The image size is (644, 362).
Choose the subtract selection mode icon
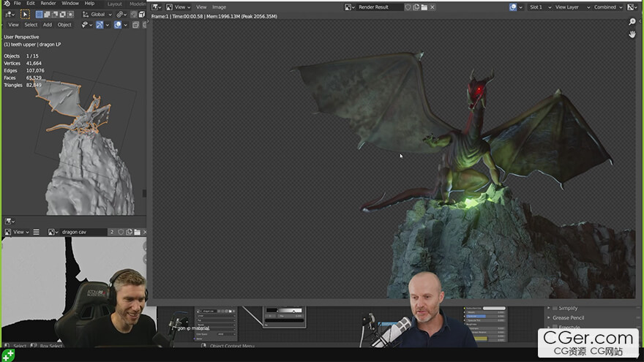[x=55, y=15]
